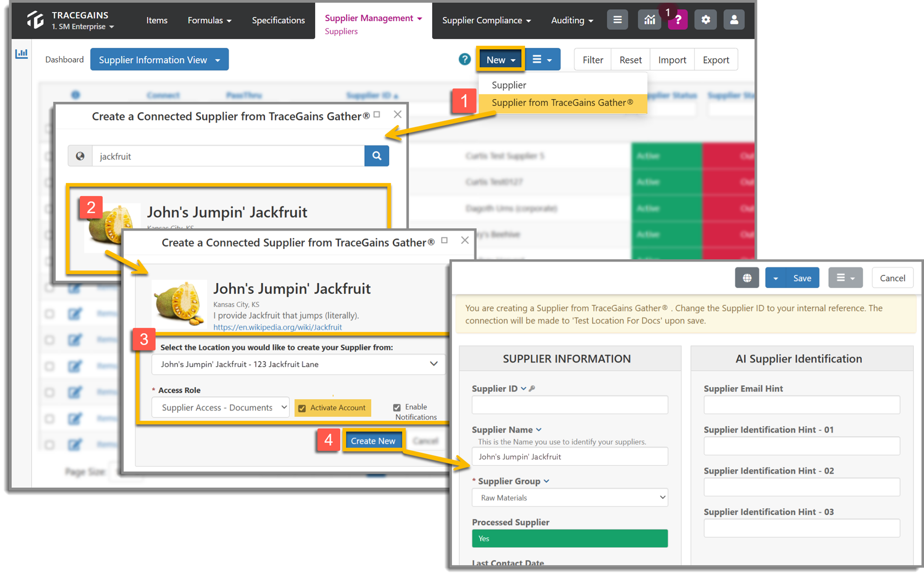Close the front Create Connected Supplier dialog
The image size is (924, 576).
pyautogui.click(x=465, y=240)
